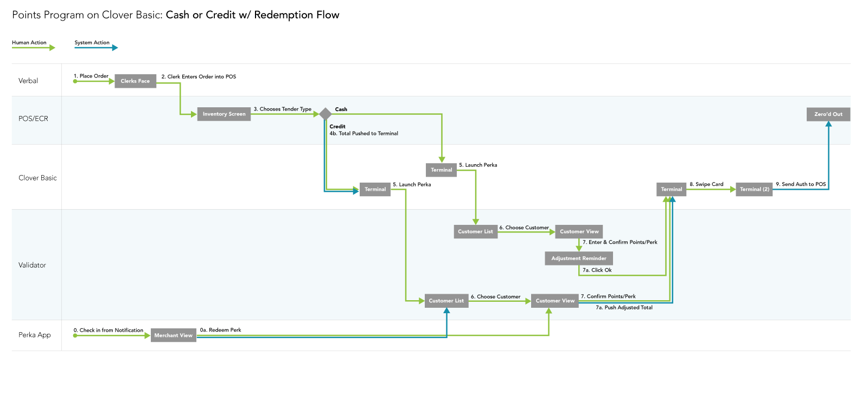Select the Inventory Screen box
868x395 pixels.
click(224, 114)
